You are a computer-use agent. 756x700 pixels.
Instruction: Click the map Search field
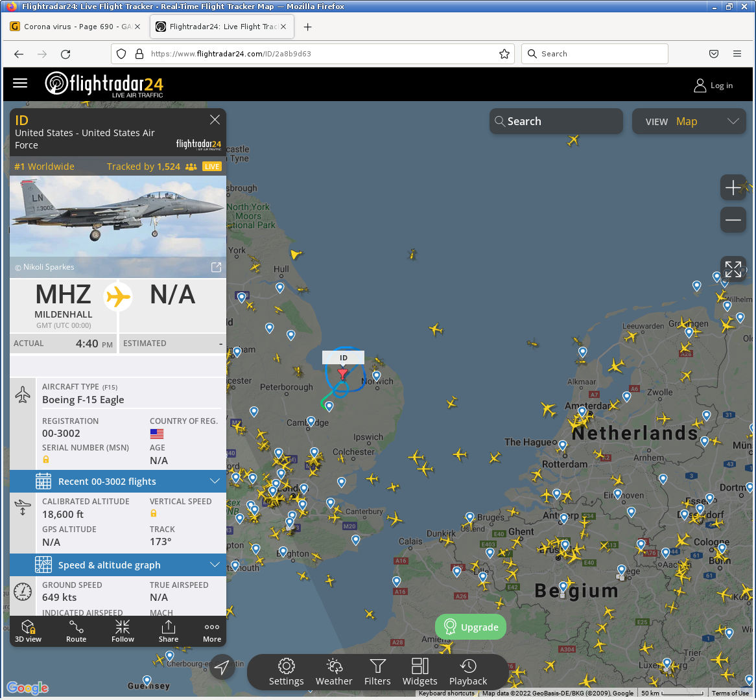(556, 121)
